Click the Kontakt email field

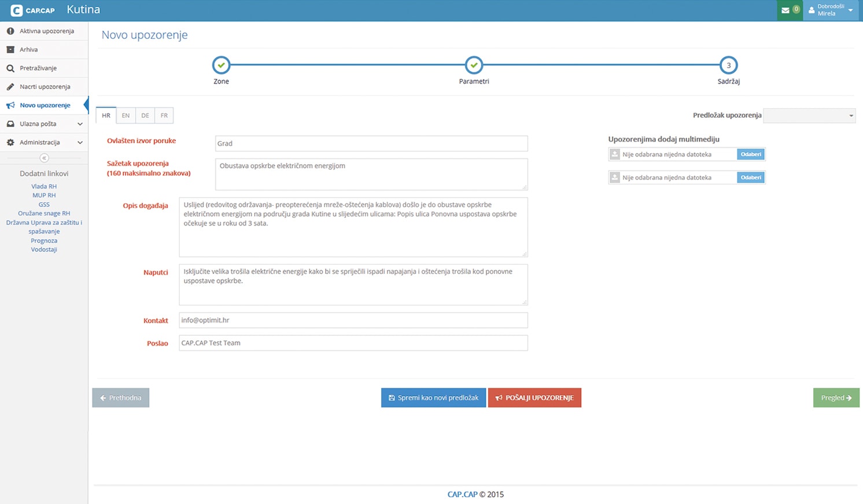pos(353,320)
